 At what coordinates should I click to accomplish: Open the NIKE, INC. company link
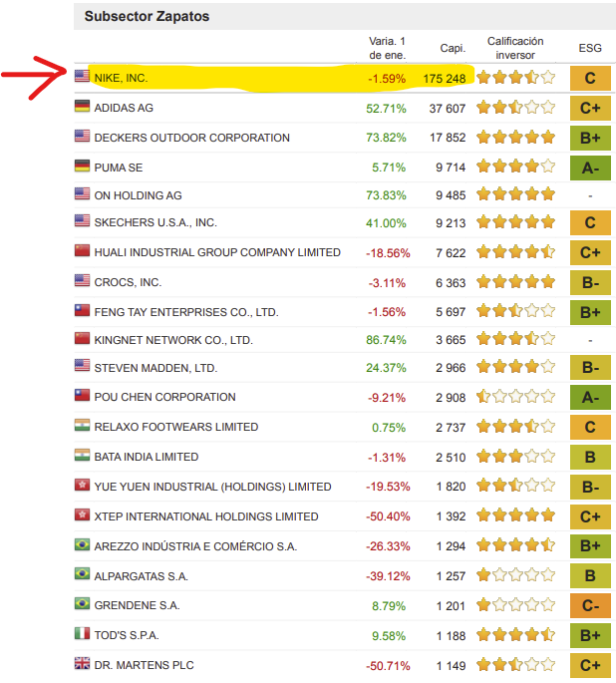121,78
